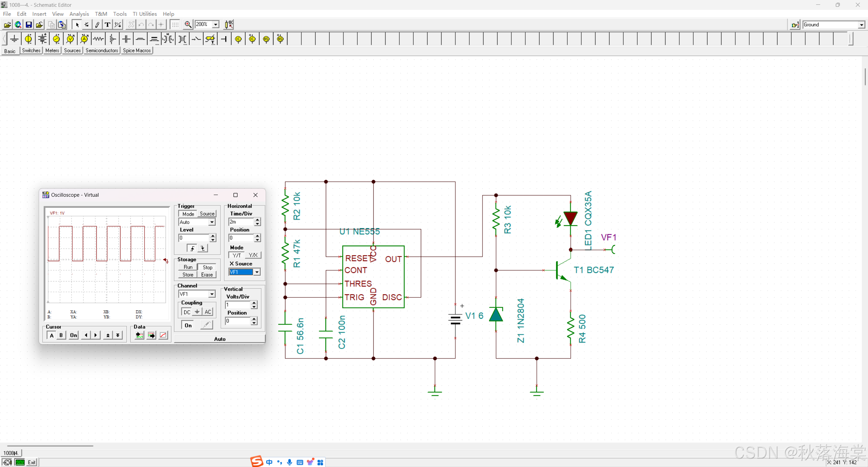Click the Trigger Level input field
The height and width of the screenshot is (467, 868).
tap(194, 238)
